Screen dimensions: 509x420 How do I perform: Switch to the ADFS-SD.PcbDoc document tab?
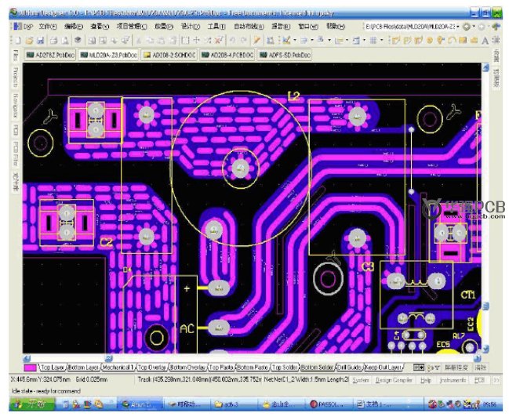pyautogui.click(x=287, y=55)
